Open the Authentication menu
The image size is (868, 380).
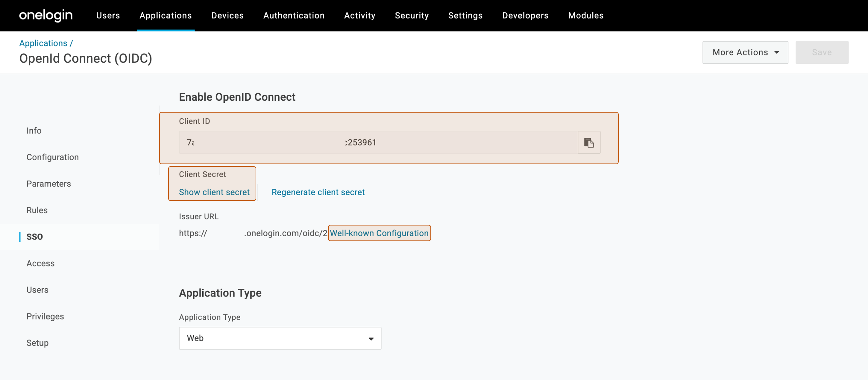294,15
